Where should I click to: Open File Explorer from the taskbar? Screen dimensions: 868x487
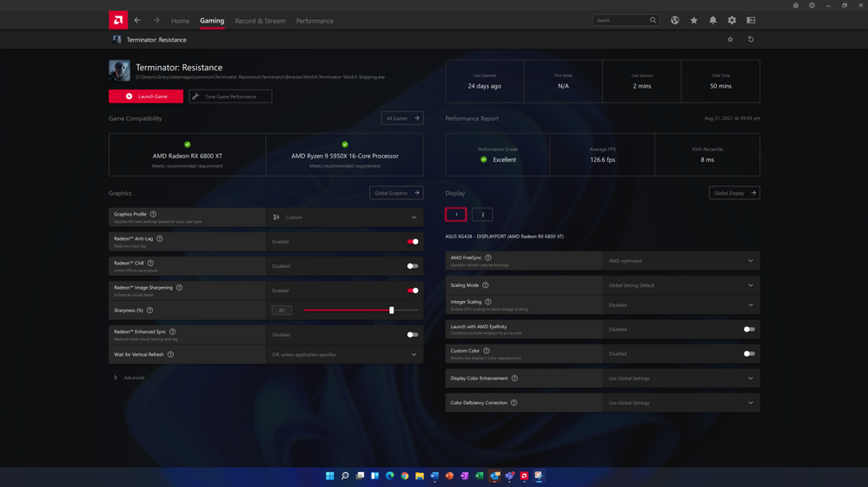tap(420, 476)
